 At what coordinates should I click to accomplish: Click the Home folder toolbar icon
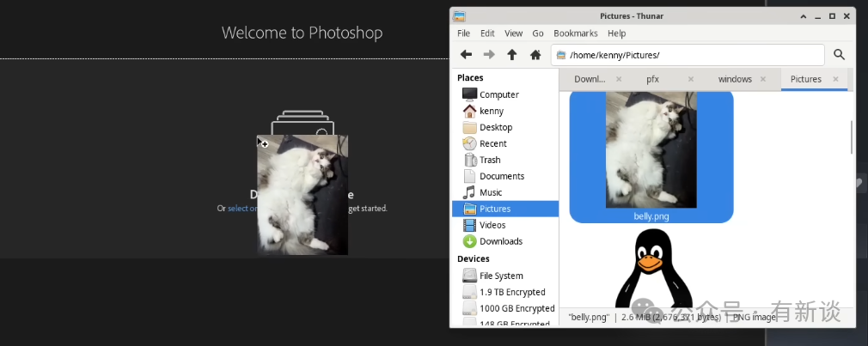535,55
